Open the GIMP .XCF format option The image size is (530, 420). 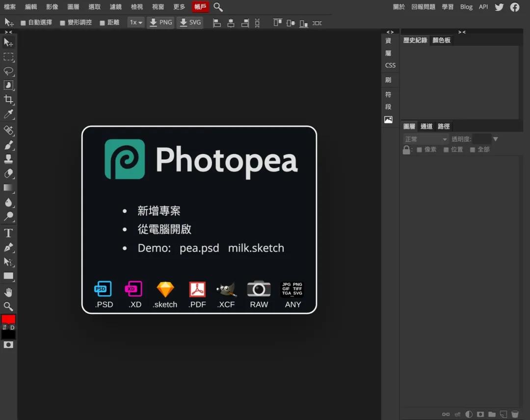click(226, 289)
